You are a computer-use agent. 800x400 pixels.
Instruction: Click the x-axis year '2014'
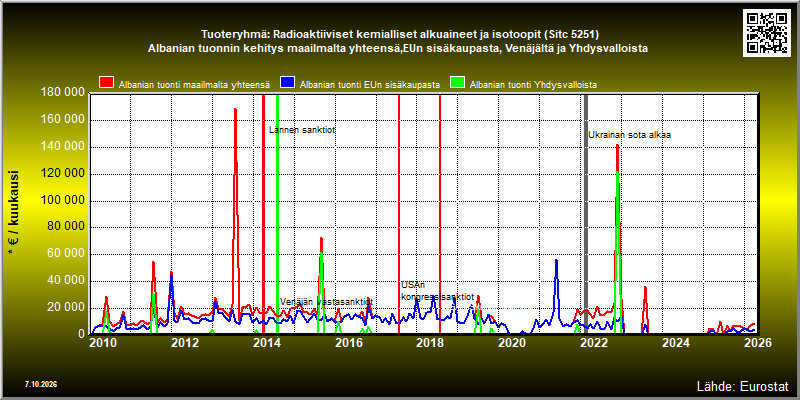point(267,343)
